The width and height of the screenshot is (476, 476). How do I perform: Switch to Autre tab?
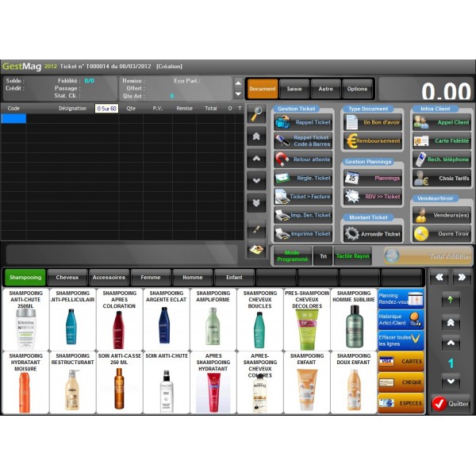coord(326,89)
